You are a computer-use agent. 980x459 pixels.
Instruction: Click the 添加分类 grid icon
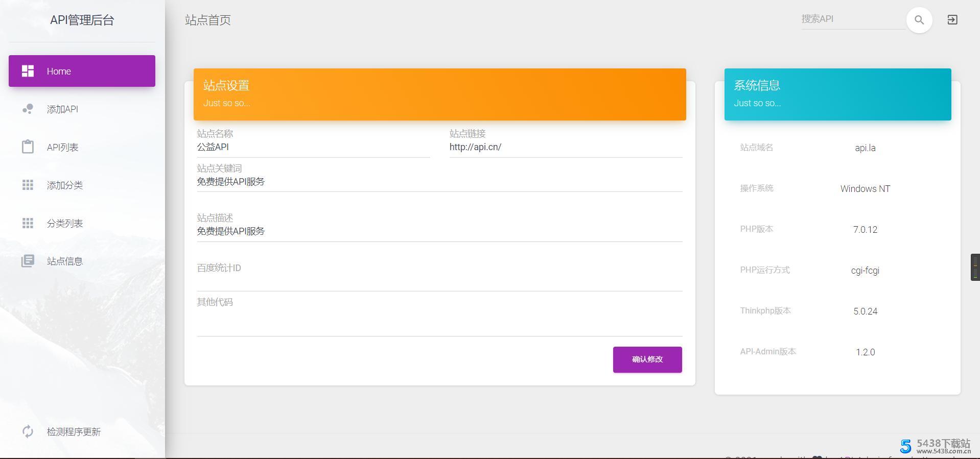28,185
